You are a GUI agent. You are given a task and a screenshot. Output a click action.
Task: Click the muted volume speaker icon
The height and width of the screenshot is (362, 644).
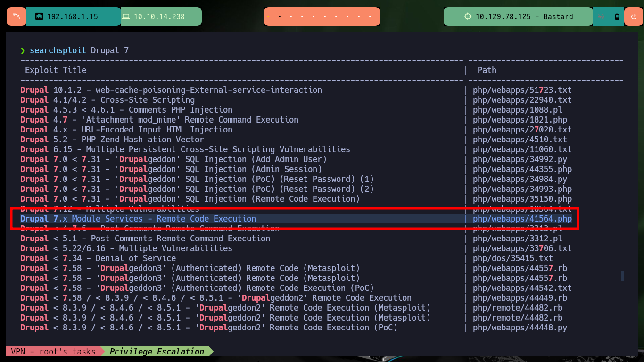pyautogui.click(x=602, y=16)
